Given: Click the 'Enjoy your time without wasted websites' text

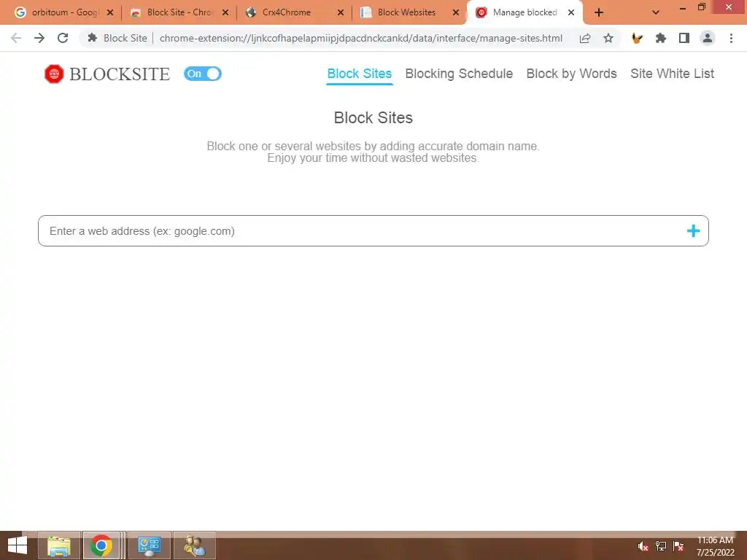Looking at the screenshot, I should (373, 158).
